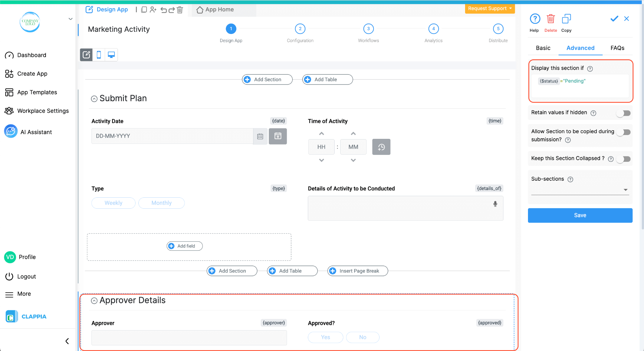This screenshot has width=644, height=351.
Task: Click microphone icon in Details field
Action: 495,204
